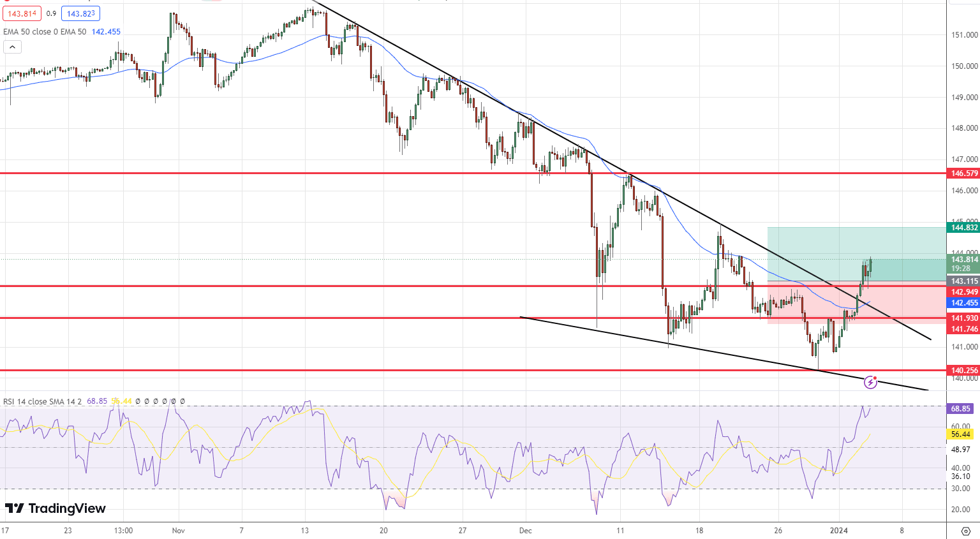Select the 141.930 red price label

pos(964,318)
